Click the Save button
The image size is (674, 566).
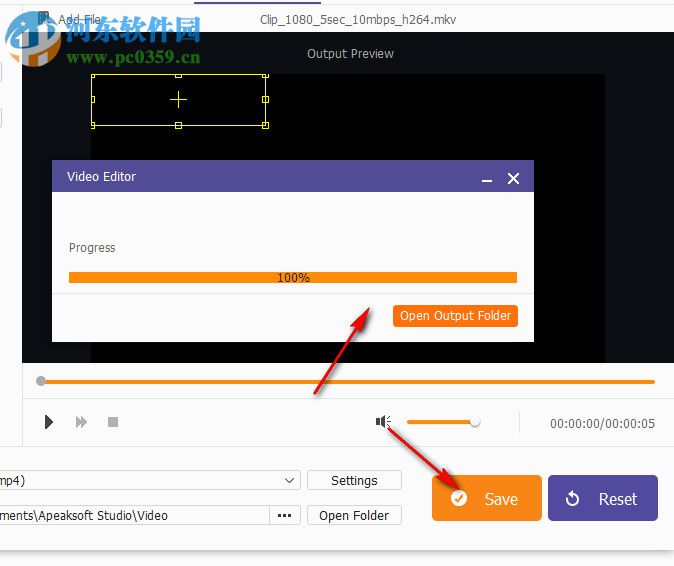coord(487,498)
